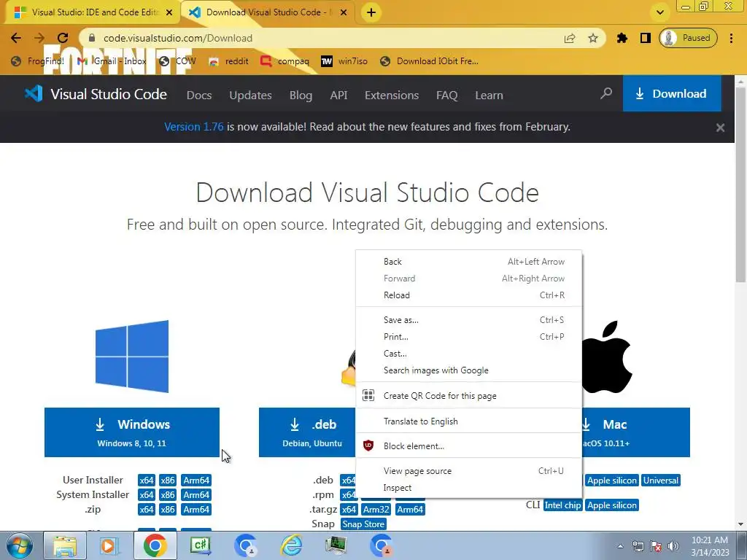Open the FrogFind! bookmark
The width and height of the screenshot is (747, 560).
pyautogui.click(x=38, y=61)
